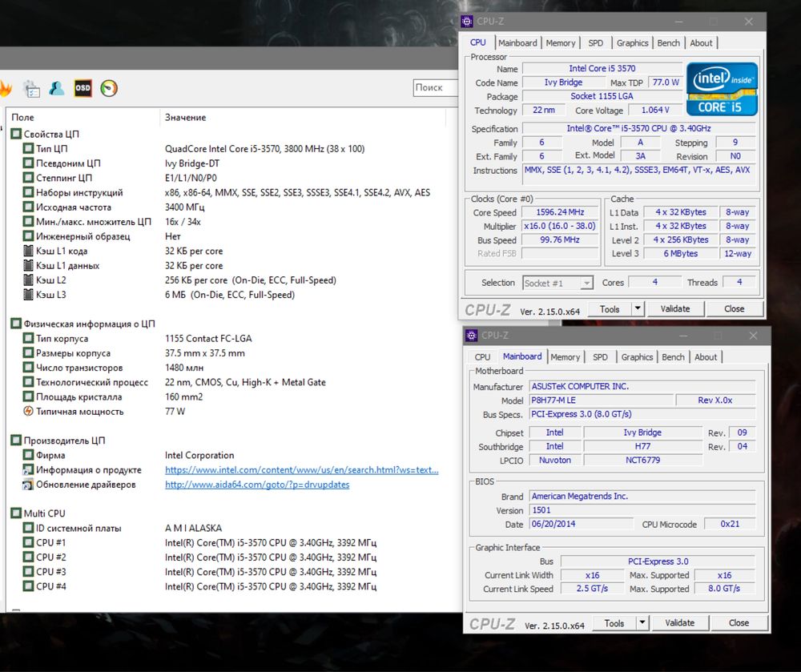Click the Core Voltage value 1.064 V
This screenshot has height=672, width=801.
[655, 110]
